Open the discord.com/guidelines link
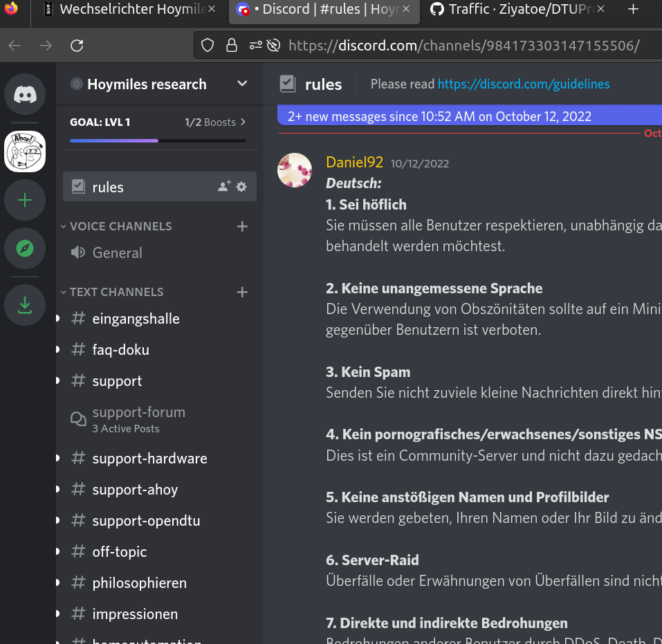 (x=524, y=84)
